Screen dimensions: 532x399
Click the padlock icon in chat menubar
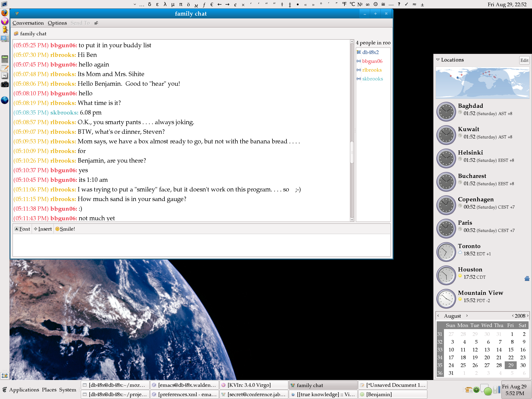tap(96, 23)
